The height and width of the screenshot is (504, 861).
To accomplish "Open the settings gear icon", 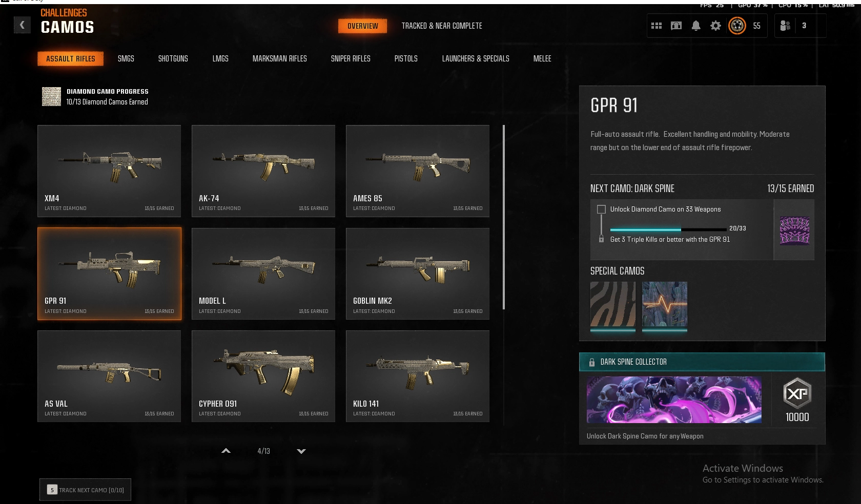I will tap(715, 26).
